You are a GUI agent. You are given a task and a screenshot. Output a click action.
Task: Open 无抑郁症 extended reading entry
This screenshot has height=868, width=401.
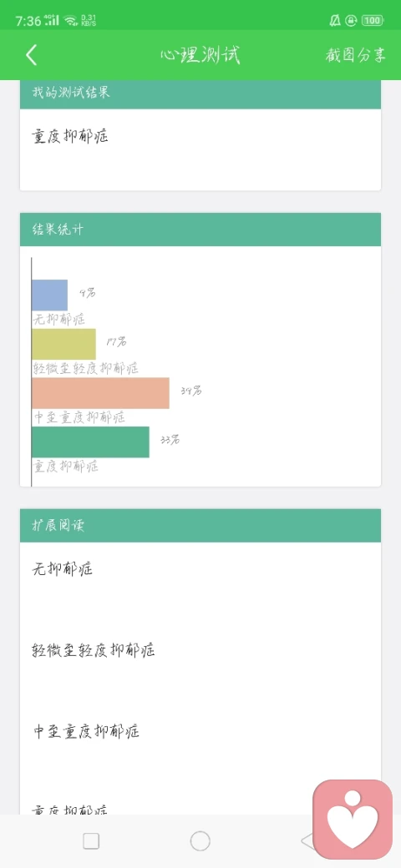pyautogui.click(x=62, y=568)
